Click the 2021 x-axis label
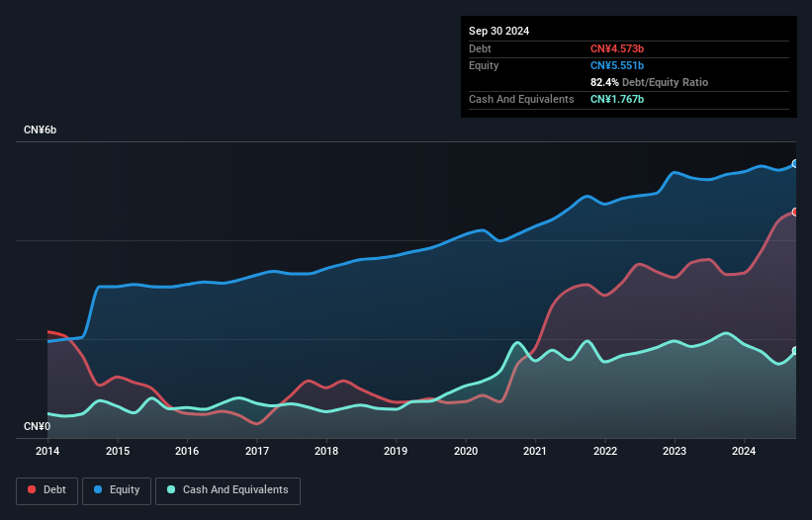 535,451
